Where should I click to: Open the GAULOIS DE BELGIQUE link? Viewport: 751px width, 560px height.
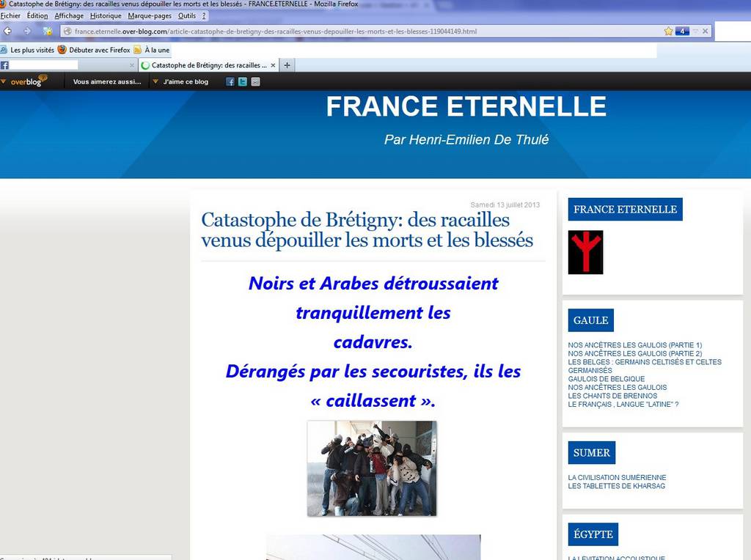coord(607,379)
